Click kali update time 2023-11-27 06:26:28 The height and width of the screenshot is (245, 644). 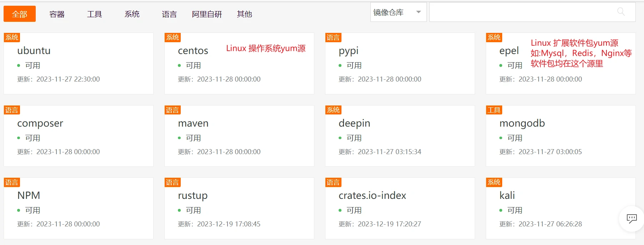tap(550, 224)
